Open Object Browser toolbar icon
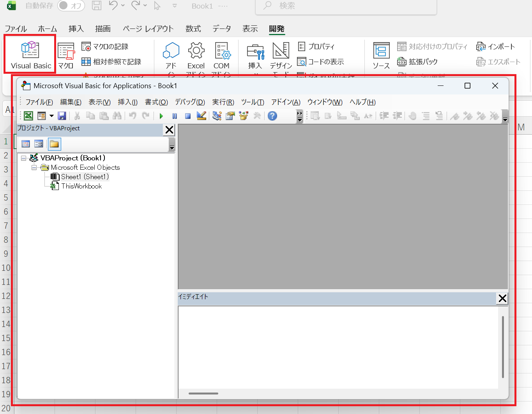The image size is (532, 414). pos(244,116)
